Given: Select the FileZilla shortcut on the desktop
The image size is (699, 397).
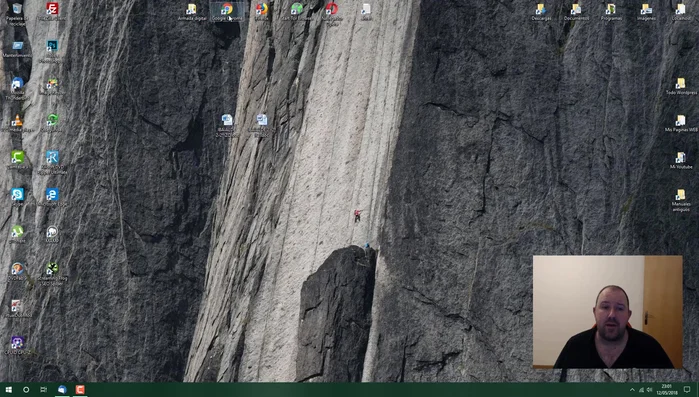Looking at the screenshot, I should tap(52, 12).
